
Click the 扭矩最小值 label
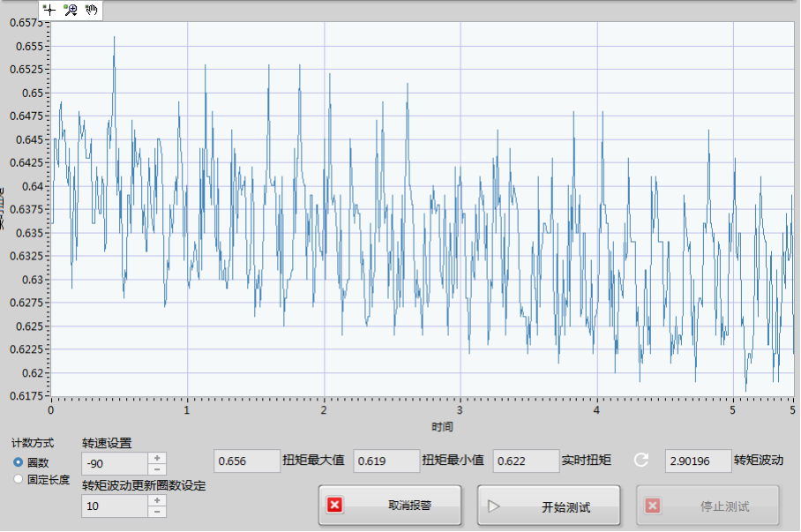click(453, 460)
